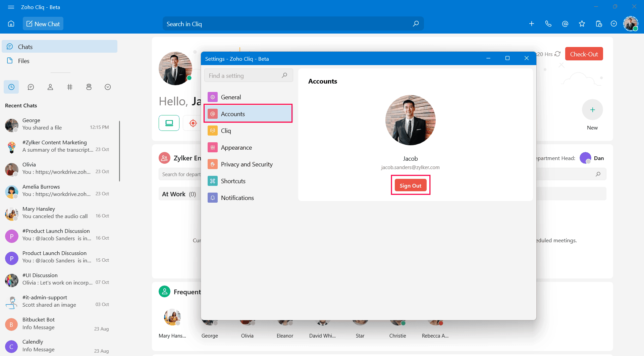Click Jacob's account profile photo
The width and height of the screenshot is (644, 356).
(411, 120)
